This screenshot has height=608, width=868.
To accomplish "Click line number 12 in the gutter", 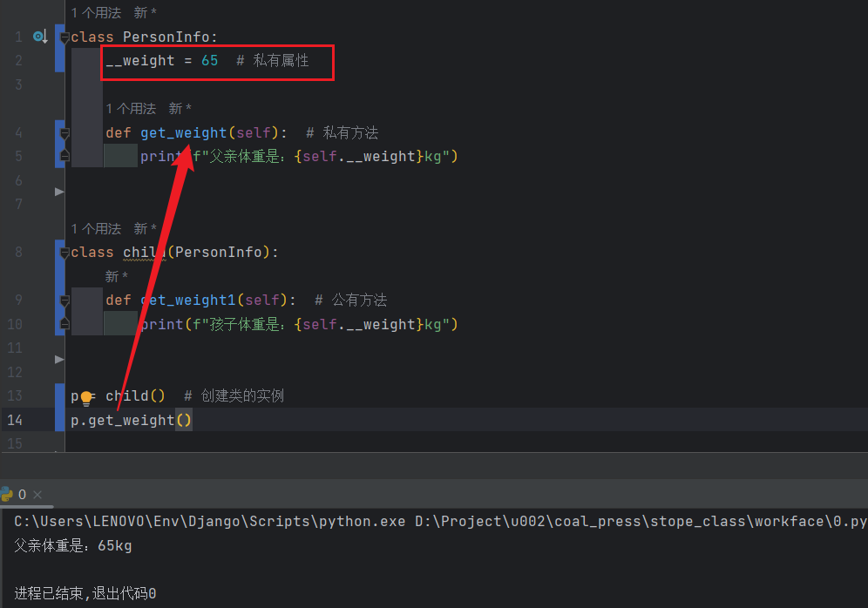I will (x=15, y=372).
